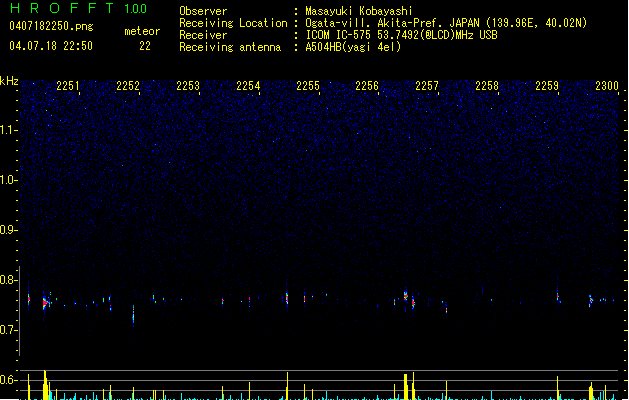
Task: Select the Ogata-vill. Akita-Pref. JAPAN location text
Action: pyautogui.click(x=446, y=23)
